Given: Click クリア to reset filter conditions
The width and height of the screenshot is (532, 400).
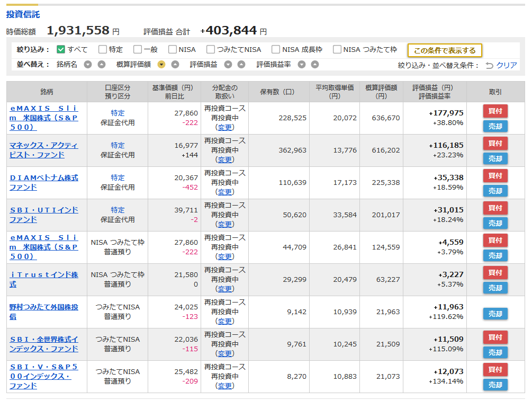Looking at the screenshot, I should pos(501,65).
